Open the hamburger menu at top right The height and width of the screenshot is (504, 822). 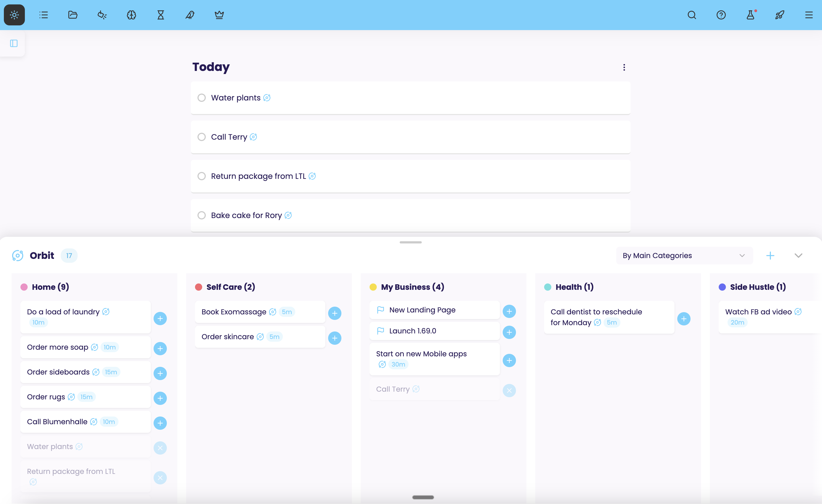[x=809, y=15]
